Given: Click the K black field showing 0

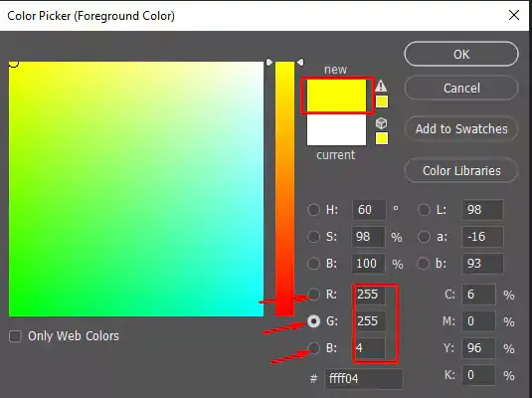Looking at the screenshot, I should point(478,375).
